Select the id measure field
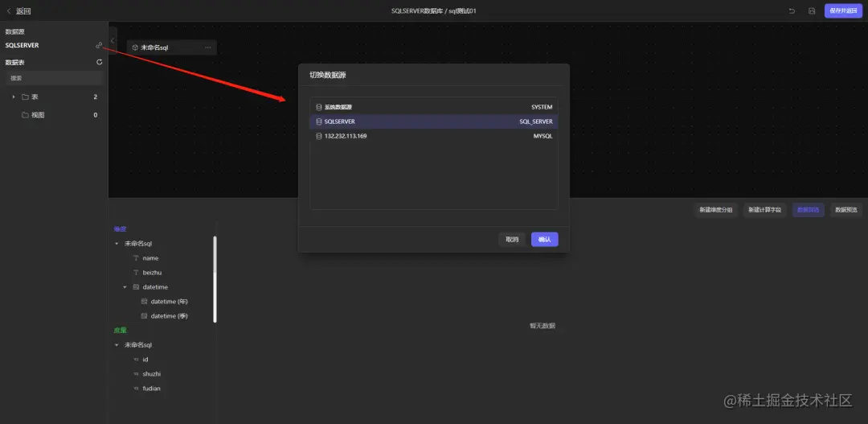The width and height of the screenshot is (868, 424). pos(145,360)
